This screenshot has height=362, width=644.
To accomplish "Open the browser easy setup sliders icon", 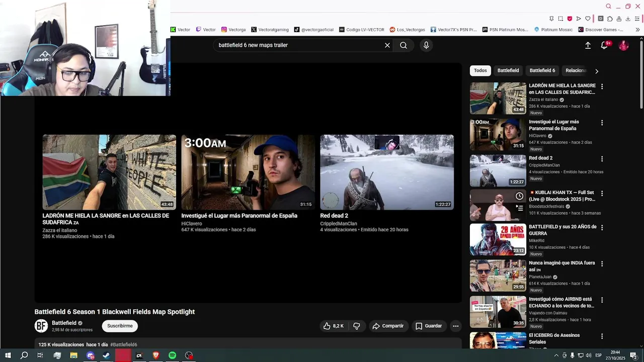I will (637, 19).
